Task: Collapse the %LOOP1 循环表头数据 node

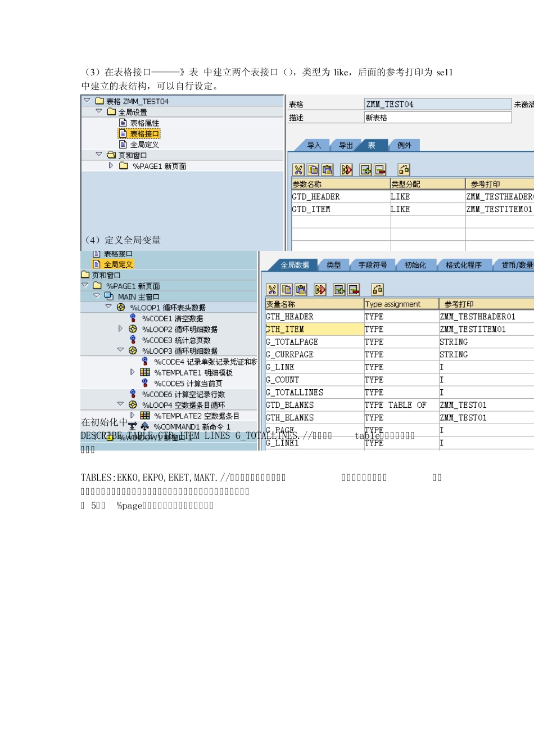Action: click(108, 307)
